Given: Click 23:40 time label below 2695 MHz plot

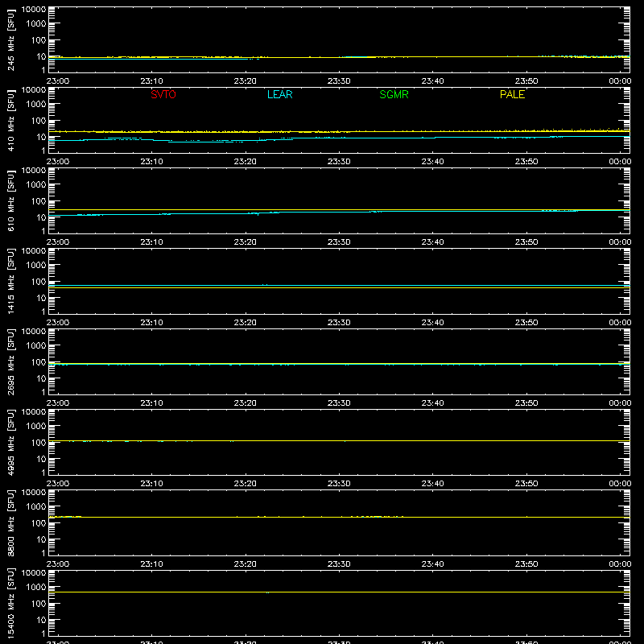Looking at the screenshot, I should [x=432, y=403].
